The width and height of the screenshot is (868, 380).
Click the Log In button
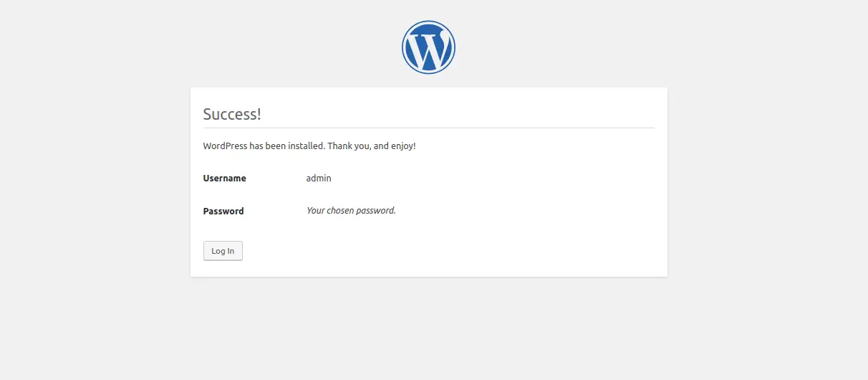223,251
